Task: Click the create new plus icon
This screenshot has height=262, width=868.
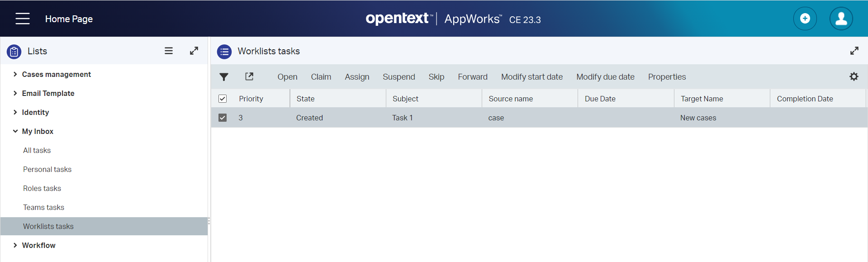Action: point(805,19)
